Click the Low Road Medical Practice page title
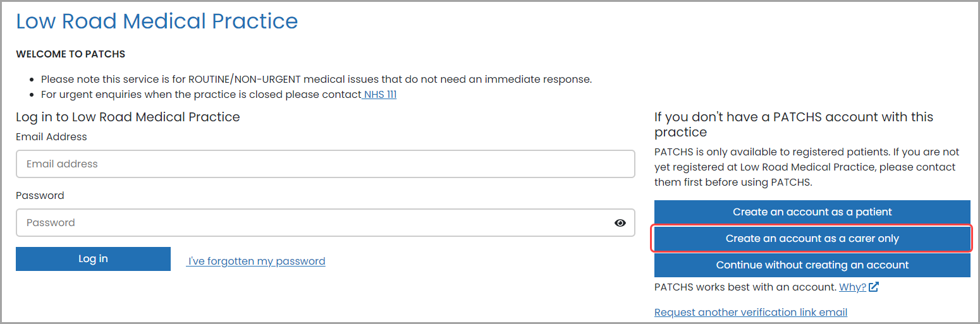Screen dimensions: 980x324 tap(157, 21)
